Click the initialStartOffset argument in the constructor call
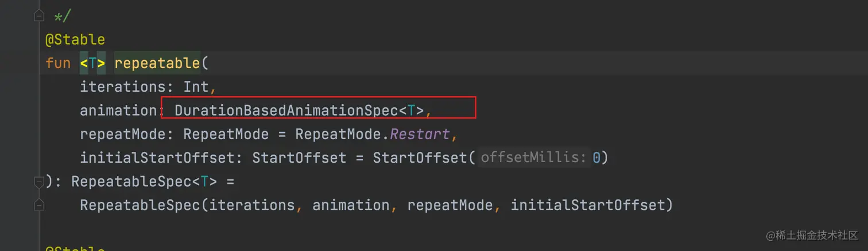Screen dimensions: 868x251 pos(588,205)
